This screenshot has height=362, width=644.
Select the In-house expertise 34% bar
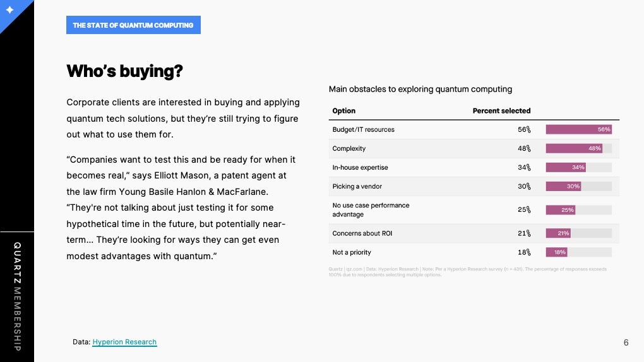click(566, 167)
